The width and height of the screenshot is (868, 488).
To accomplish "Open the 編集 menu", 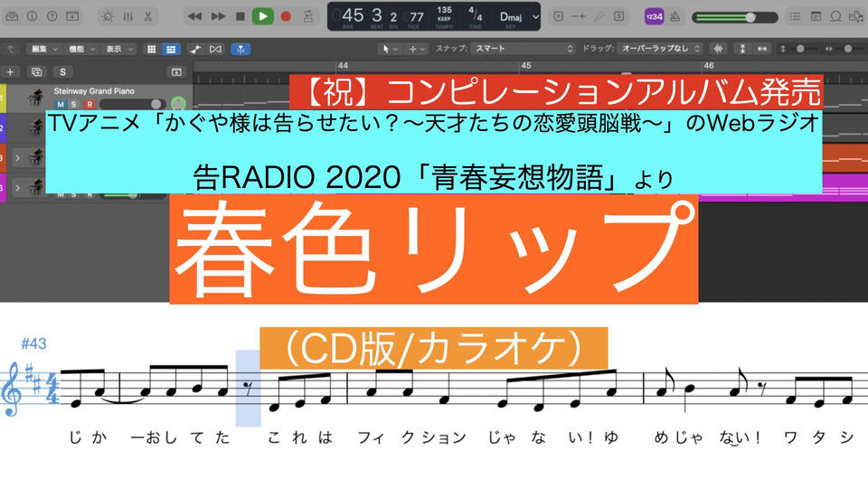I will (43, 49).
